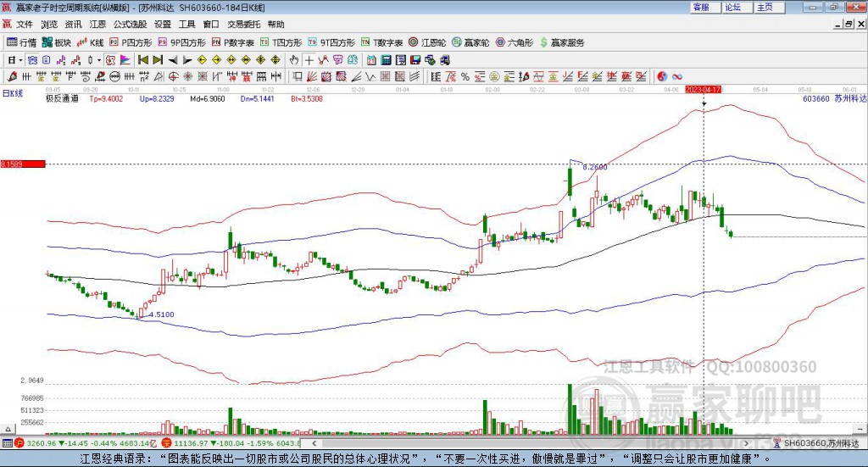This screenshot has height=467, width=868.
Task: Toggle the crosshair cursor tool
Action: click(309, 60)
